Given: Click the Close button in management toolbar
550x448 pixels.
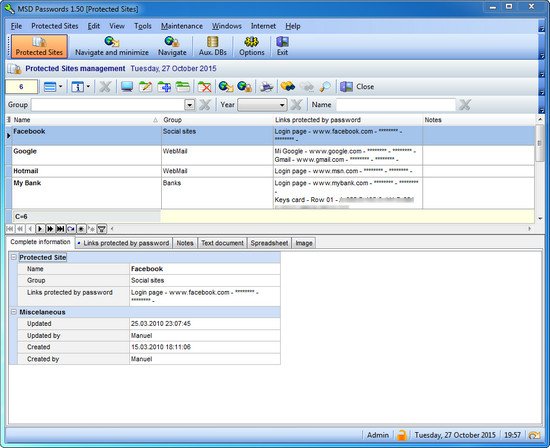Looking at the screenshot, I should point(357,87).
